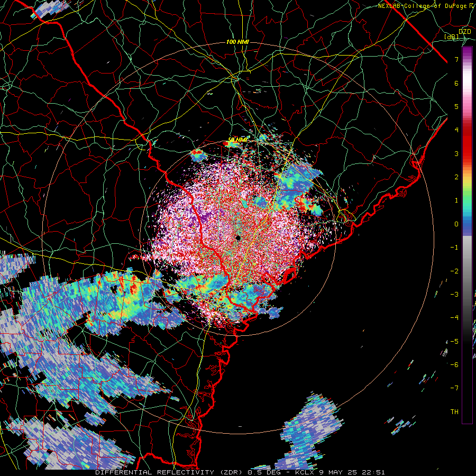
Task: Click the -6 value on the color scale
Action: [x=454, y=365]
